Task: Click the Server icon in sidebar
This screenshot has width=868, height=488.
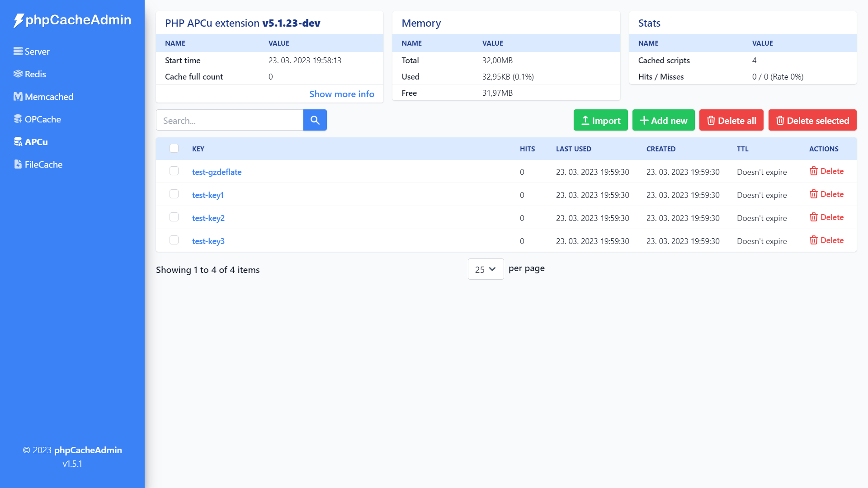Action: tap(18, 52)
